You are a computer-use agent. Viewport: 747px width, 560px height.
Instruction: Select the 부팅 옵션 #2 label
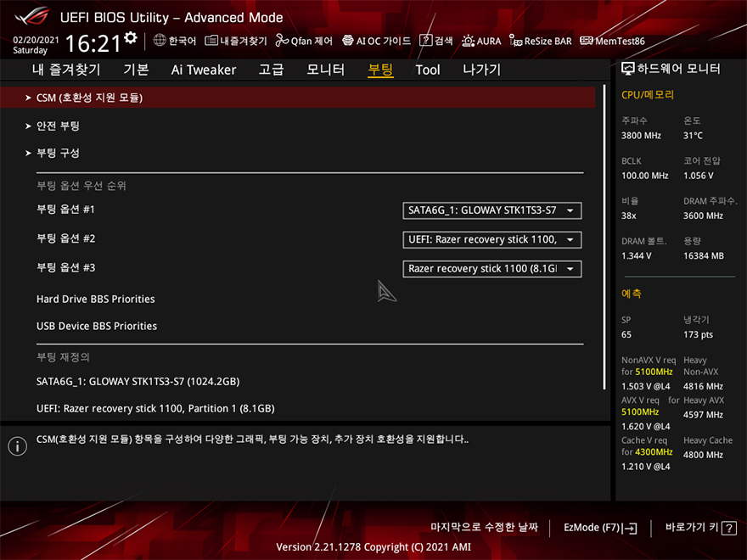coord(65,238)
